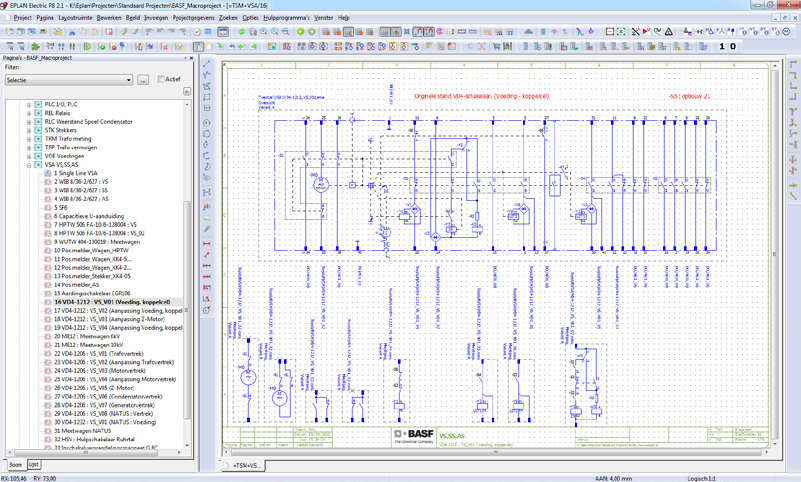Image resolution: width=801 pixels, height=482 pixels.
Task: Open the Hulpprogramma's menu
Action: pyautogui.click(x=285, y=18)
